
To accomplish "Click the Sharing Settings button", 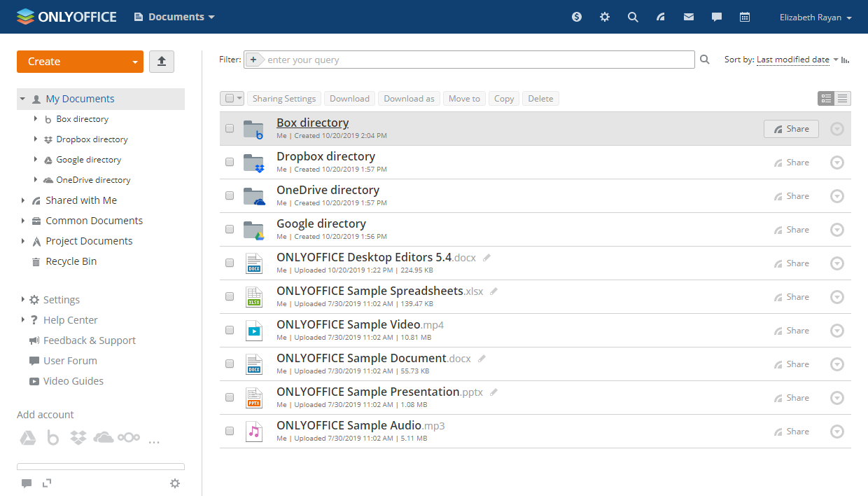I will tap(284, 99).
